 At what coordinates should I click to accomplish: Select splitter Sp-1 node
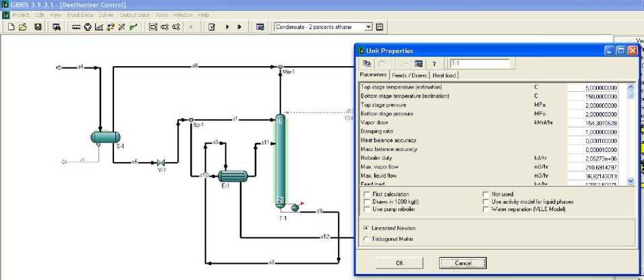191,119
